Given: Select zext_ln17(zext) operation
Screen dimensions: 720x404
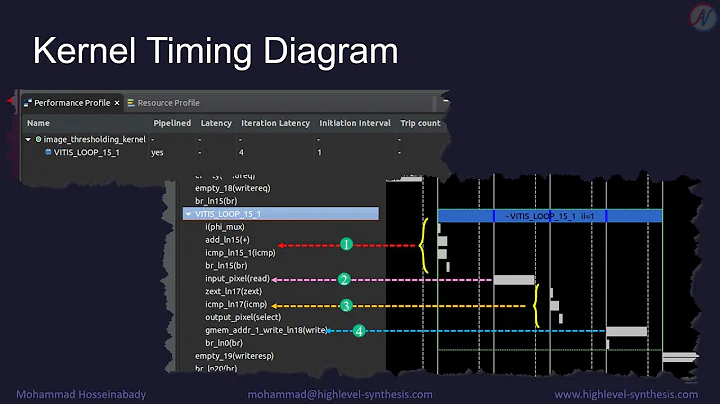Looking at the screenshot, I should [233, 291].
